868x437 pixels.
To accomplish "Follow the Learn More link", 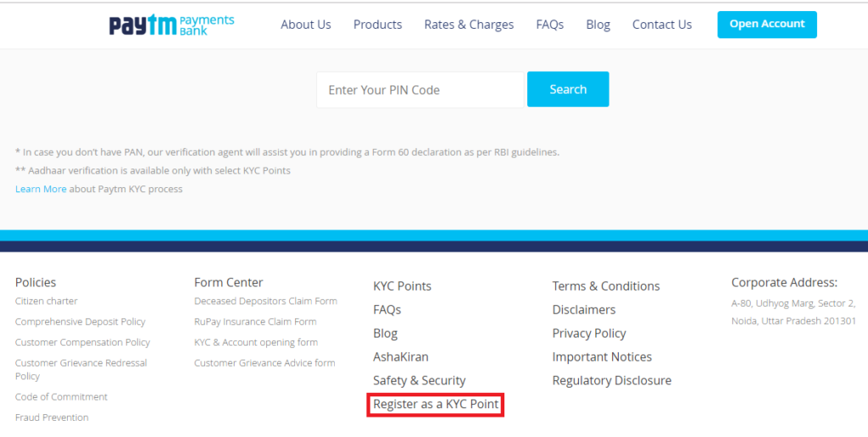I will (x=41, y=189).
